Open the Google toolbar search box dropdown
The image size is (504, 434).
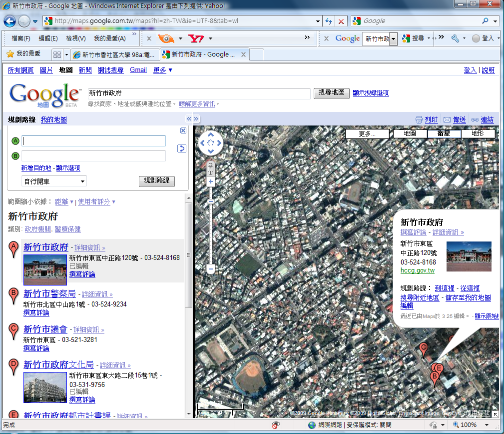click(x=394, y=39)
